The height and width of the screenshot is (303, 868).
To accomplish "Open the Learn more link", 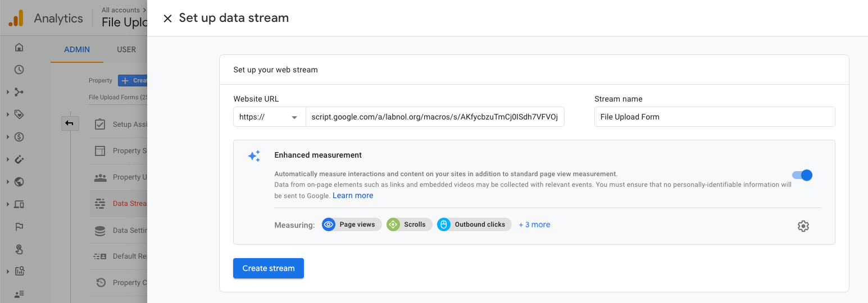I will click(353, 195).
